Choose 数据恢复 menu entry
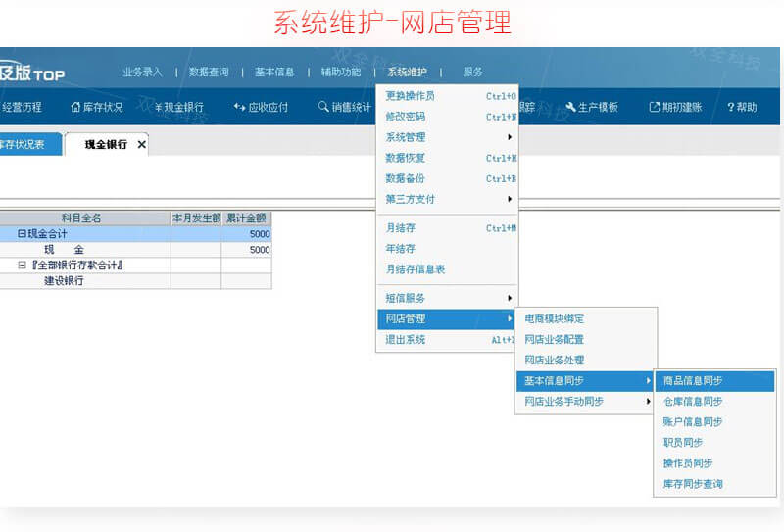The width and height of the screenshot is (784, 532). [x=448, y=158]
